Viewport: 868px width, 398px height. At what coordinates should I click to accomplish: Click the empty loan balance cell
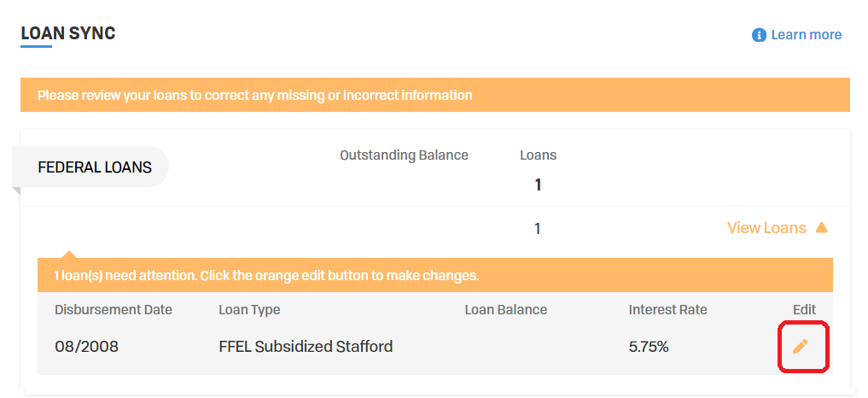pos(506,347)
